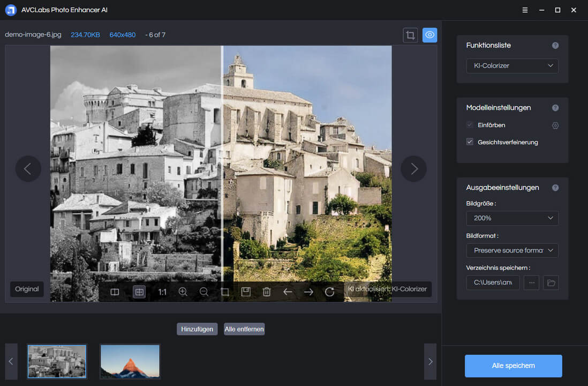This screenshot has height=386, width=588.
Task: Delete the image with the trash icon
Action: pos(267,292)
